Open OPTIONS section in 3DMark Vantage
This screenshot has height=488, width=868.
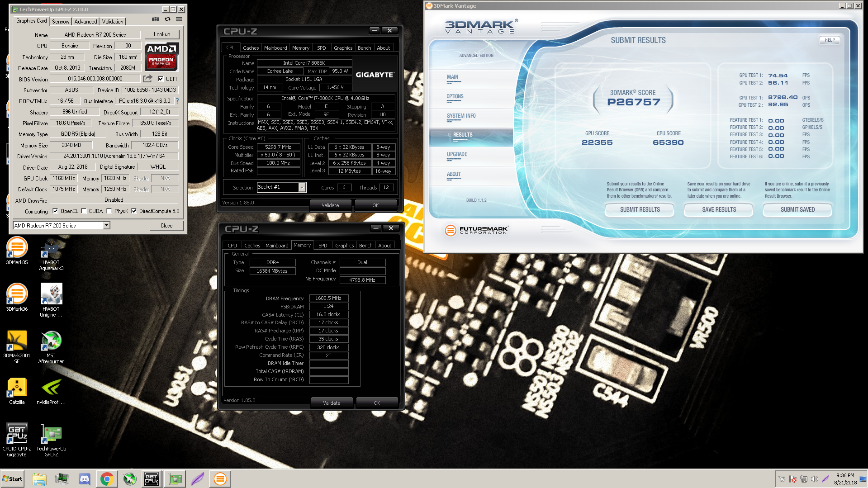coord(455,96)
